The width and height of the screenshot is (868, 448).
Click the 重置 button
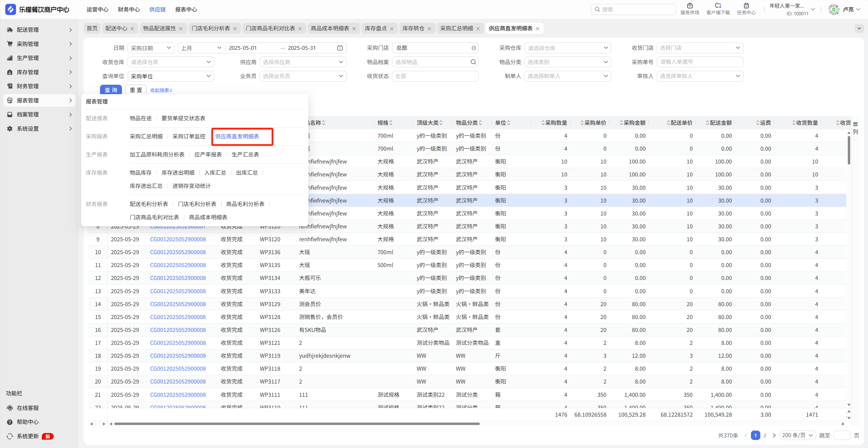pos(136,90)
